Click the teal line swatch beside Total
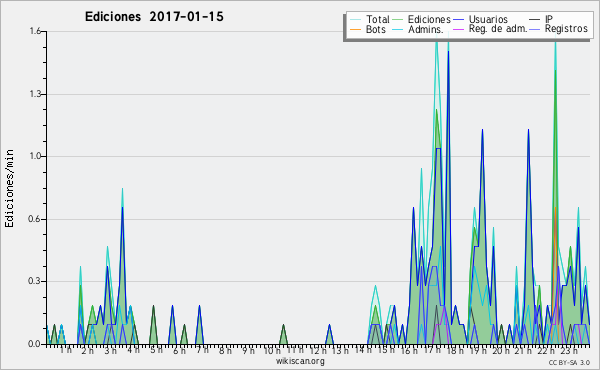Viewport: 600px width, 370px height. 355,20
